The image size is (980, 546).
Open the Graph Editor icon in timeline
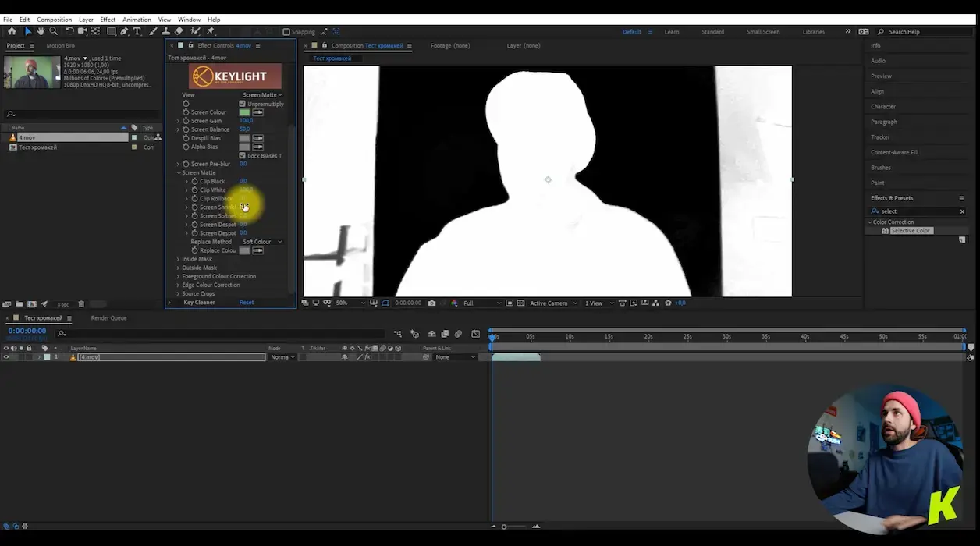[x=475, y=334]
